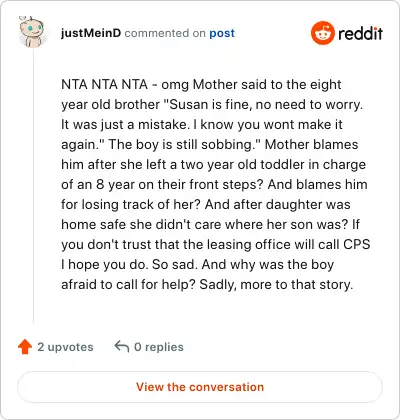This screenshot has width=400, height=420.
Task: Follow the blue 'post' link
Action: pyautogui.click(x=222, y=33)
